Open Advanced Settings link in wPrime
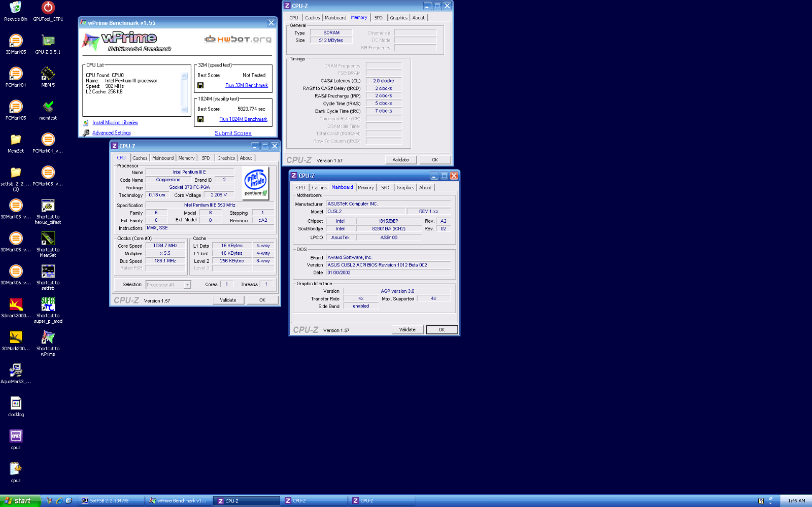Screen dimensions: 812x507 coord(112,133)
